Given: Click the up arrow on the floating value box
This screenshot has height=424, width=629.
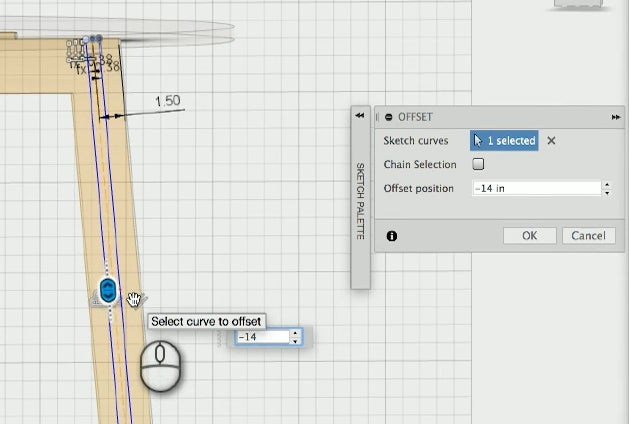Looking at the screenshot, I should pyautogui.click(x=295, y=333).
